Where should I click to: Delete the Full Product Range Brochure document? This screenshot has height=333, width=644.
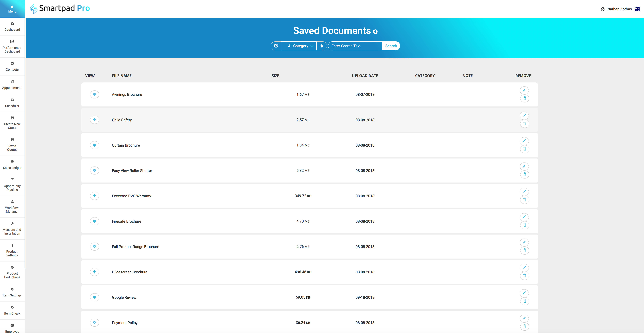525,251
